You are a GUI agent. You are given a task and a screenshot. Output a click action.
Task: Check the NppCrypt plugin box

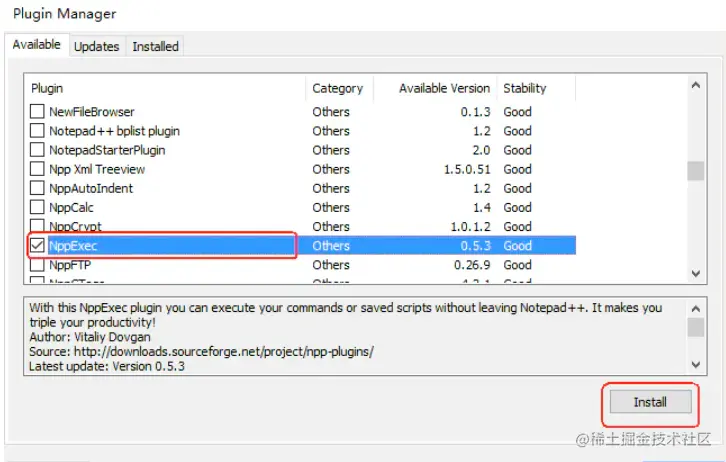(x=37, y=225)
